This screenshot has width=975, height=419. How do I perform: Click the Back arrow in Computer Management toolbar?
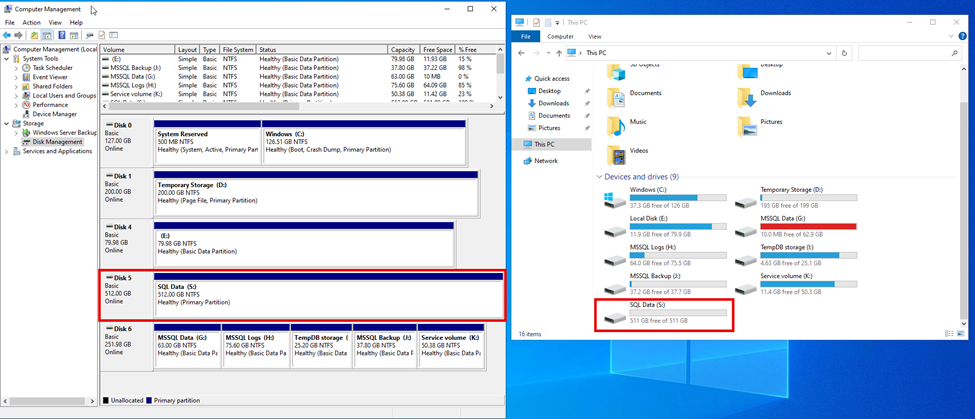click(x=7, y=35)
